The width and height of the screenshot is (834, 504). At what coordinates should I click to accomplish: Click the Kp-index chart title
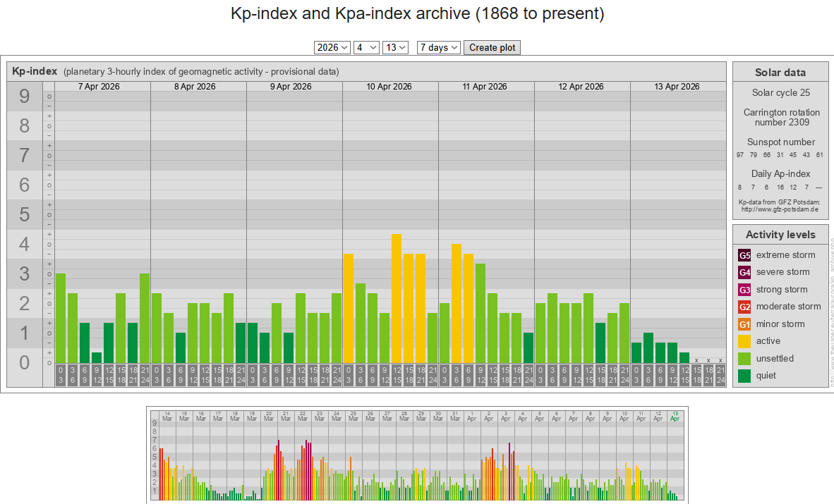[35, 71]
